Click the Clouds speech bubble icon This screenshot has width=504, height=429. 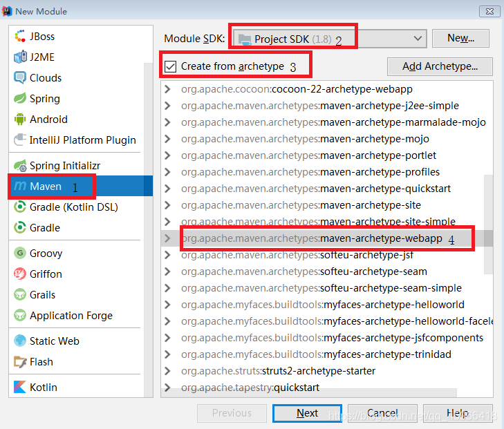(x=20, y=77)
